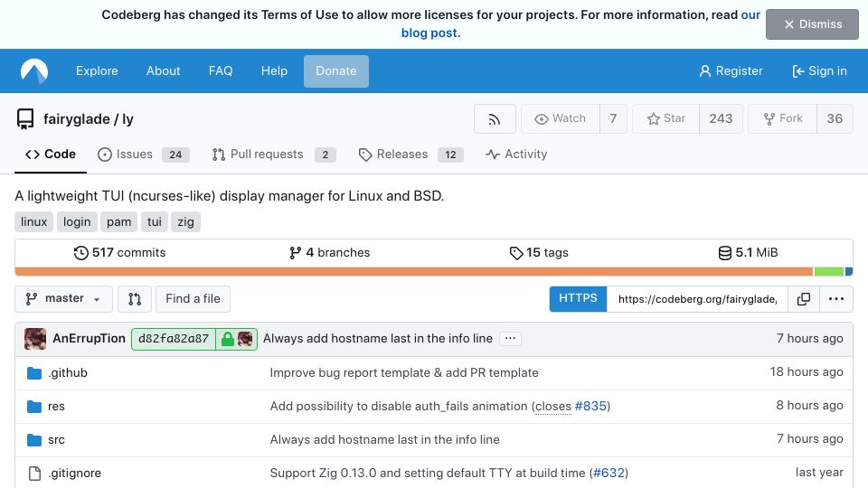The width and height of the screenshot is (868, 488).
Task: Open Help in the navigation bar
Action: pyautogui.click(x=274, y=70)
